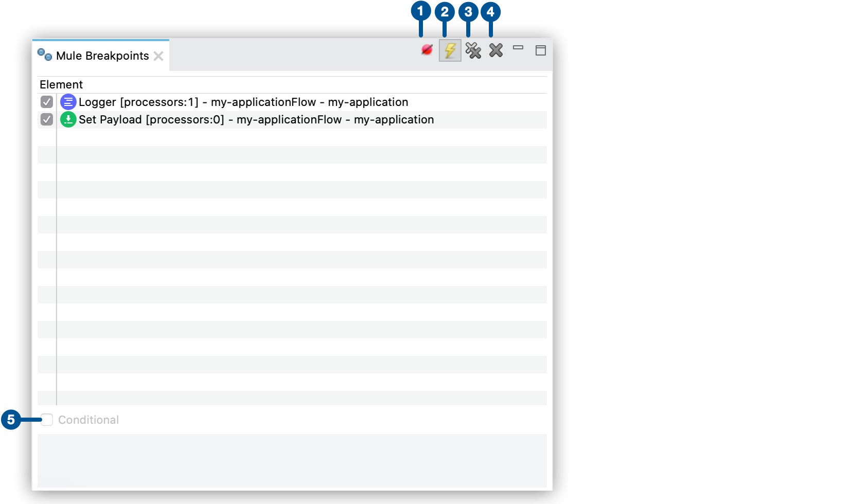Select the Set Payload [processors:0] row
848x504 pixels.
click(x=292, y=119)
